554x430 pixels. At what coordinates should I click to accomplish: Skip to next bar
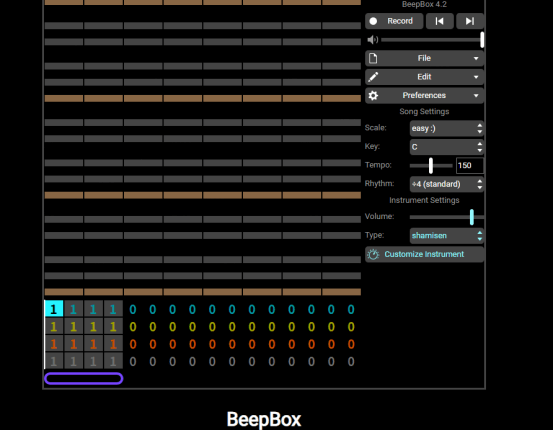pos(470,21)
